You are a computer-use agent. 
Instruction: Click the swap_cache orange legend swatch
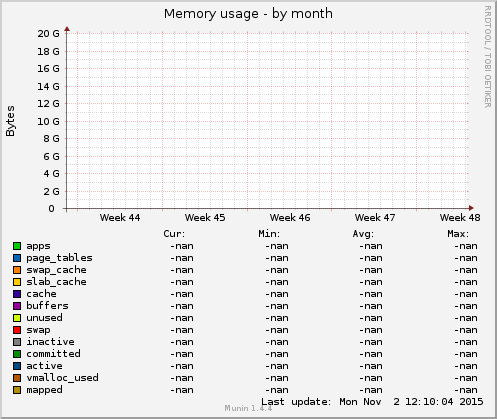[17, 270]
